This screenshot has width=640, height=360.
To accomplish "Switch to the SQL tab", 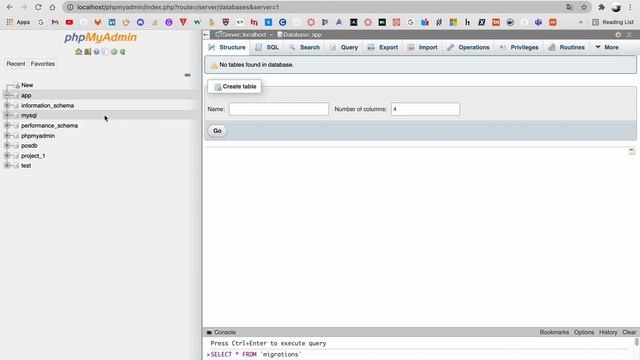I will click(267, 47).
